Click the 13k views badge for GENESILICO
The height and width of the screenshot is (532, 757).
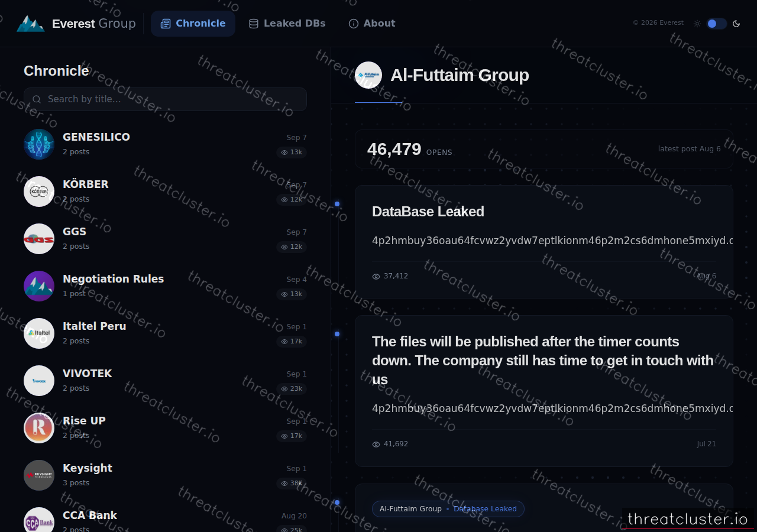tap(292, 153)
